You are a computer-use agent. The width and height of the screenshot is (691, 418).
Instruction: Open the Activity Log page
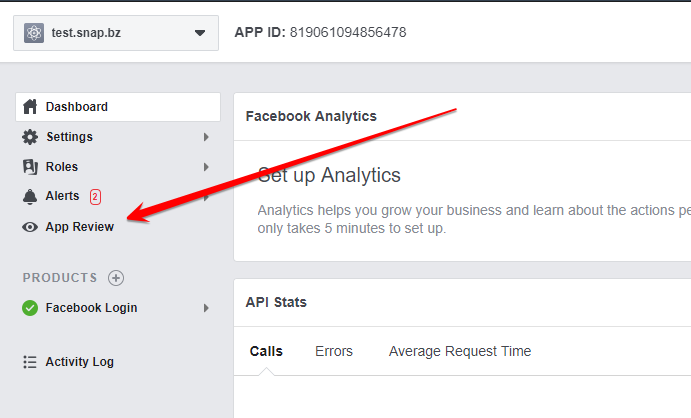click(80, 362)
